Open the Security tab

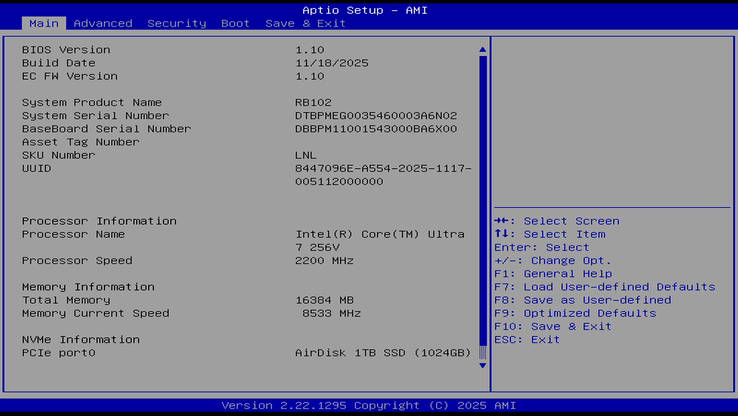177,24
